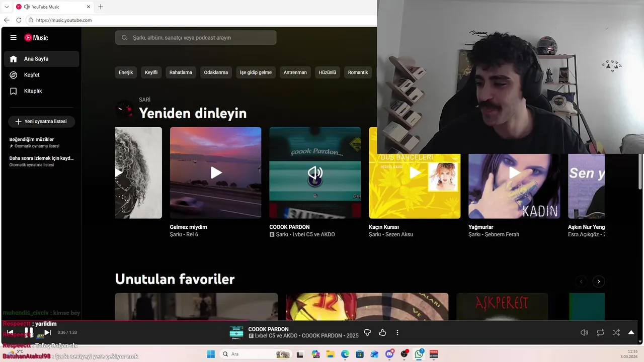Open WhatsApp from the taskbar

419,354
